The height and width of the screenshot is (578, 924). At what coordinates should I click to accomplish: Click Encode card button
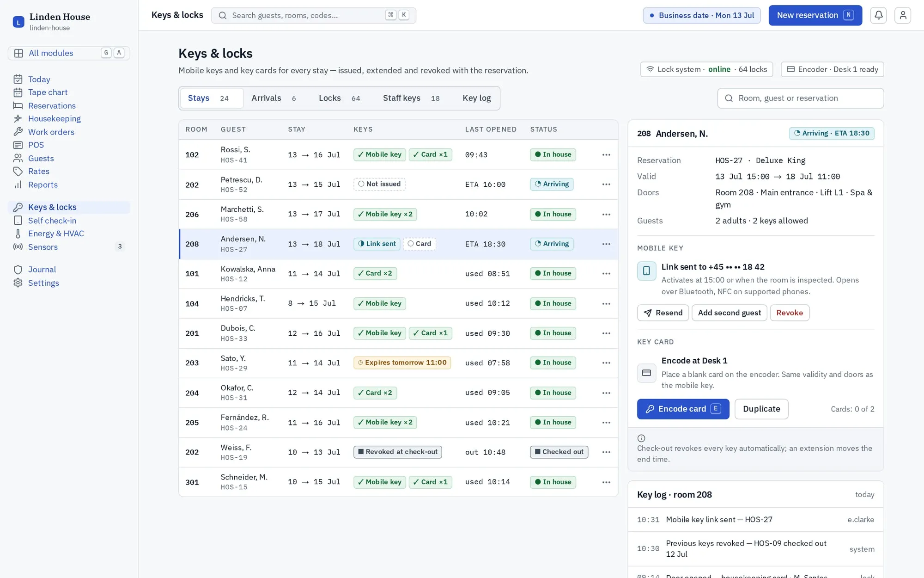click(683, 409)
